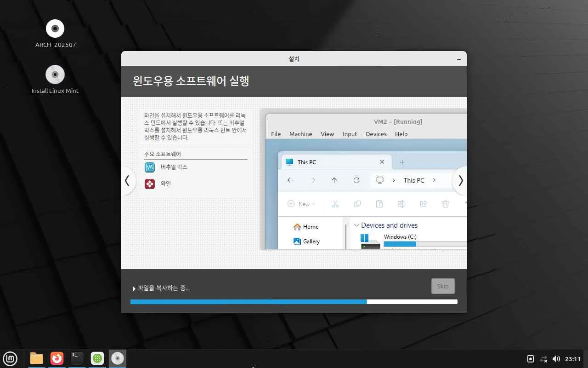588x368 pixels.
Task: Open the Terminal from the taskbar
Action: click(x=77, y=358)
